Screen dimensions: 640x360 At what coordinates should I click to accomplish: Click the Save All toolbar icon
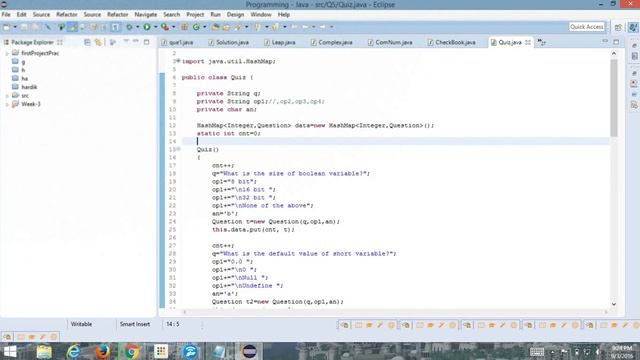36,27
